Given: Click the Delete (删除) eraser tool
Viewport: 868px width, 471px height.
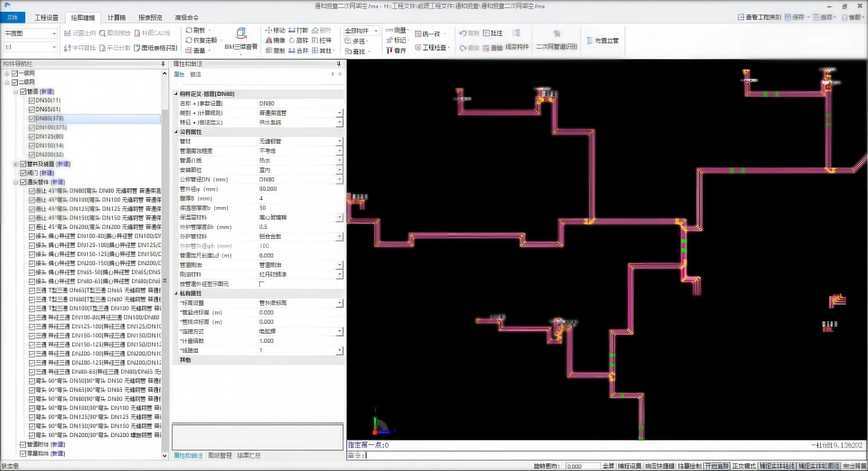Looking at the screenshot, I should click(321, 30).
